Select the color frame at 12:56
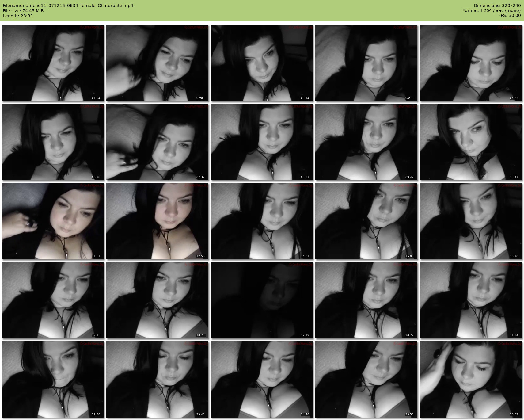This screenshot has height=420, width=524. click(x=157, y=221)
